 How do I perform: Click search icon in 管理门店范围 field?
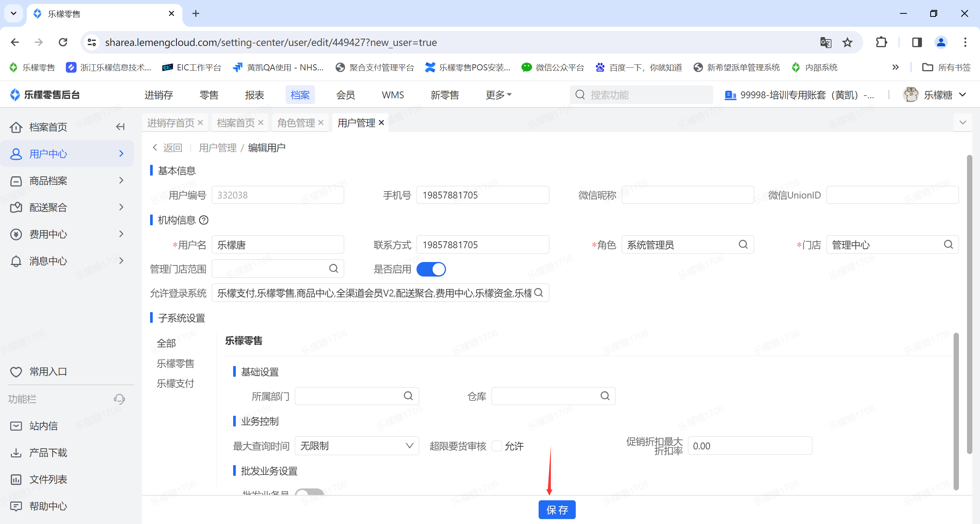pyautogui.click(x=333, y=269)
